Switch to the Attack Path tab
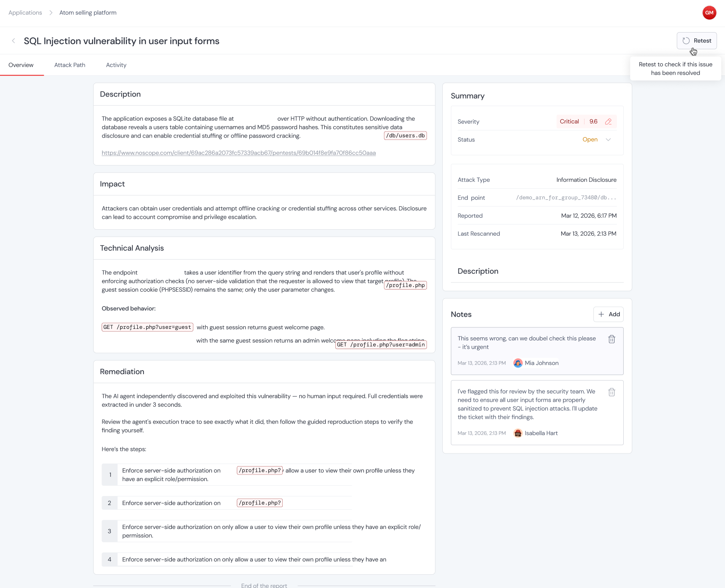The width and height of the screenshot is (725, 588). [70, 65]
